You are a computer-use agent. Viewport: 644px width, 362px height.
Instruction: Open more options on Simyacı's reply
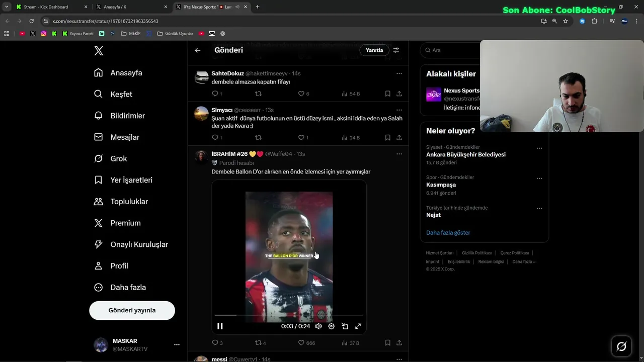(x=399, y=110)
